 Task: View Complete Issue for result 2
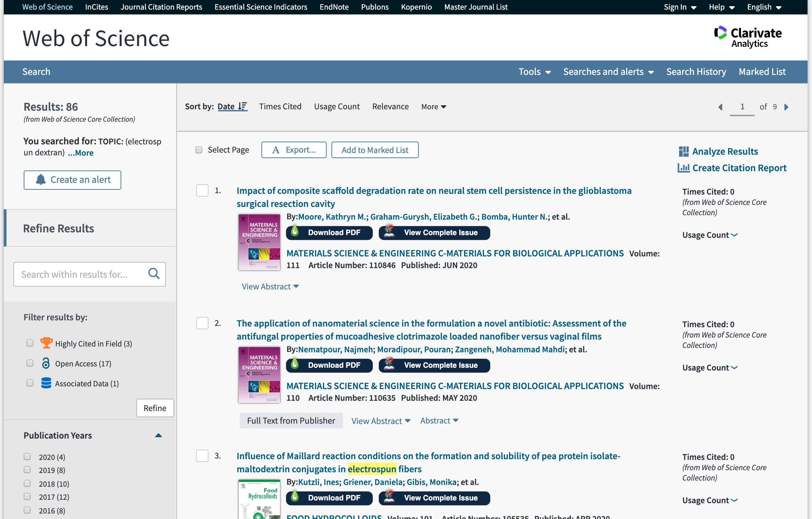(x=434, y=365)
